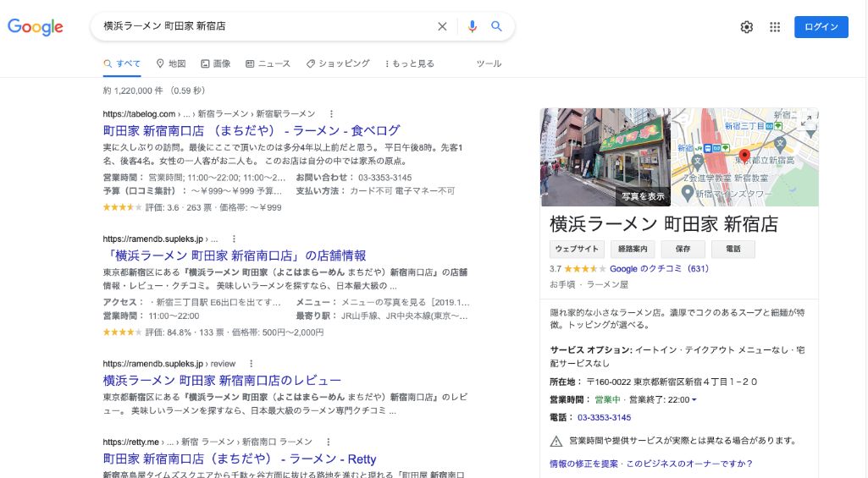Open the 新宿南口店のレビュー result link
The height and width of the screenshot is (478, 868).
tap(222, 380)
